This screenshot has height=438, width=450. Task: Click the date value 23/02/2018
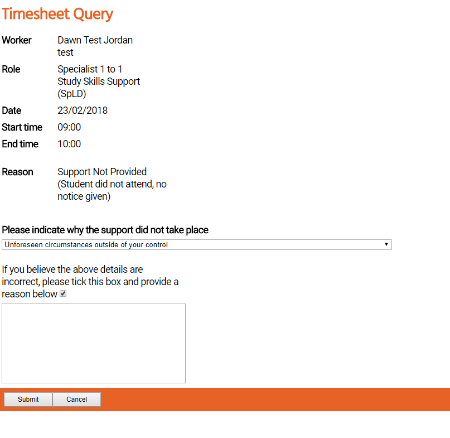point(82,110)
